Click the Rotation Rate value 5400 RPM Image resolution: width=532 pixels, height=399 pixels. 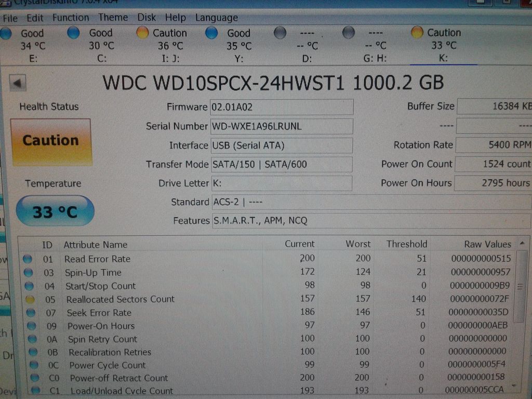tap(494, 145)
